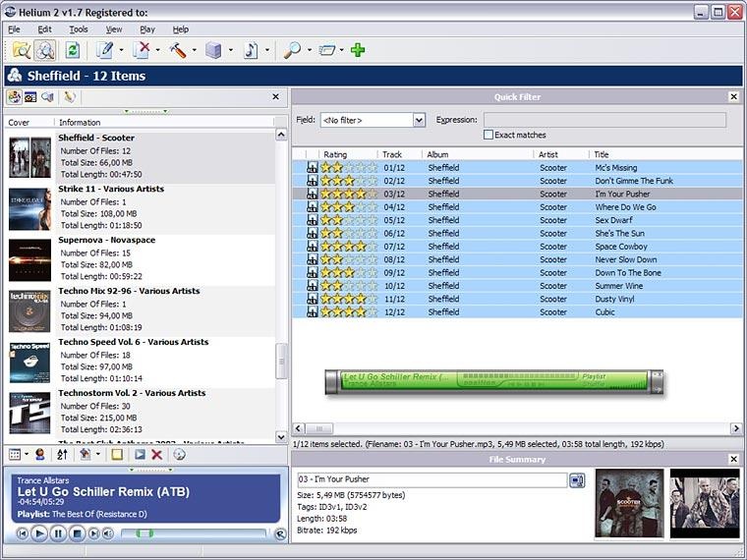The image size is (747, 560).
Task: Open the dropdown arrow next to the calendar view icon
Action: pyautogui.click(x=28, y=454)
